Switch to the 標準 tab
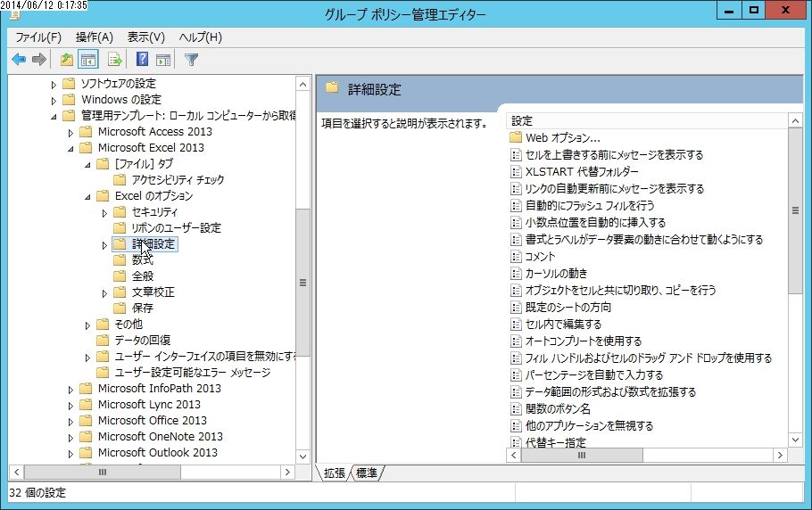This screenshot has height=510, width=812. pos(367,473)
